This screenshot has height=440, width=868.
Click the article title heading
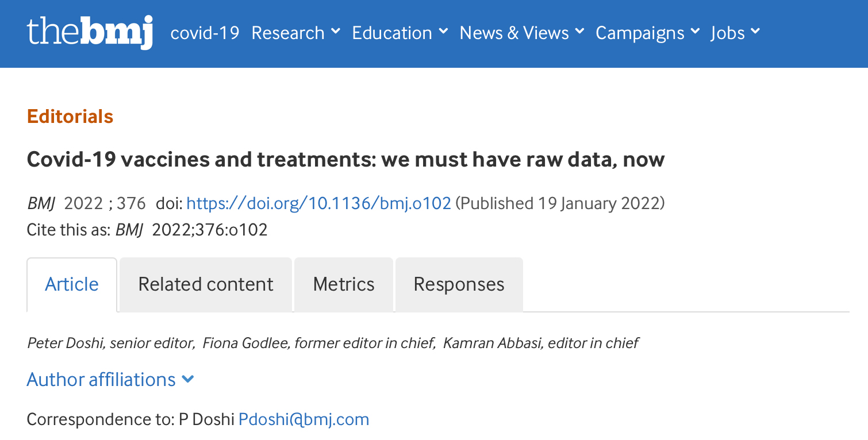point(345,159)
